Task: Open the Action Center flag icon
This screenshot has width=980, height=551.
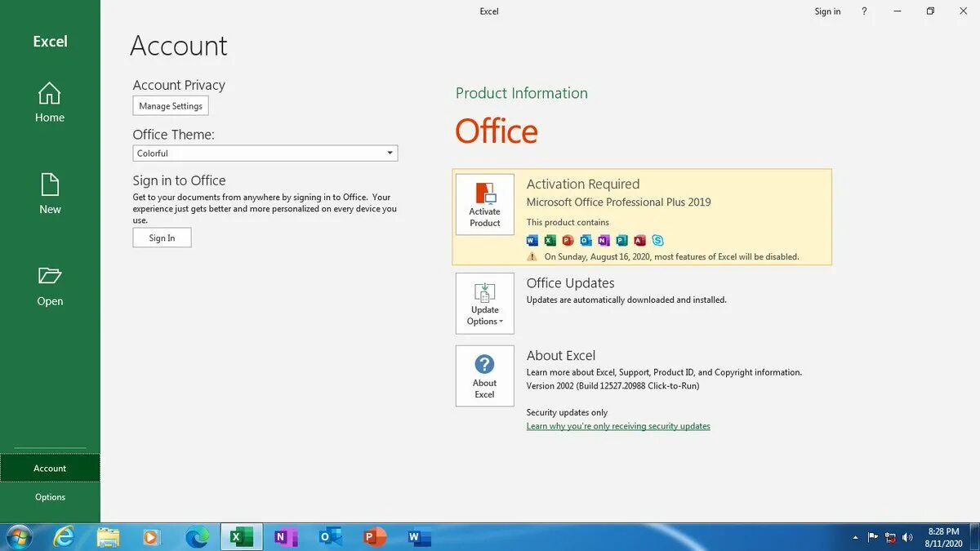Action: 873,537
